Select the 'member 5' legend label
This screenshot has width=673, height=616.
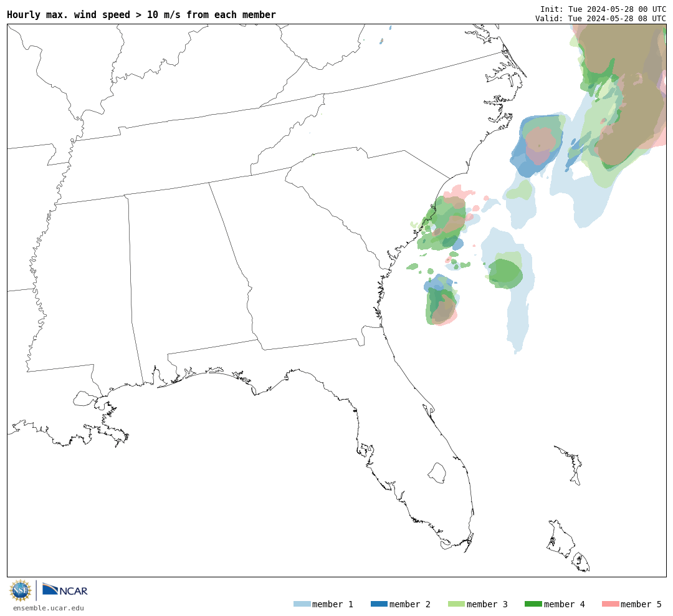click(x=641, y=604)
